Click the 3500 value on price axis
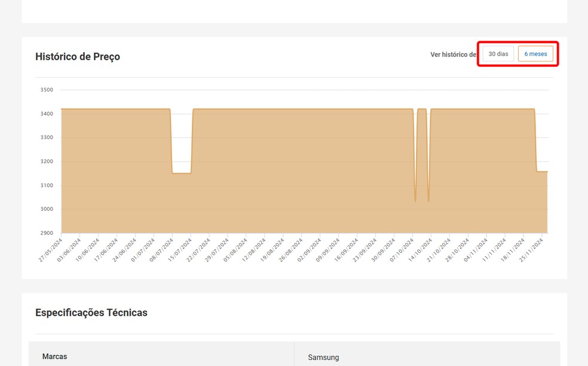 [x=47, y=90]
